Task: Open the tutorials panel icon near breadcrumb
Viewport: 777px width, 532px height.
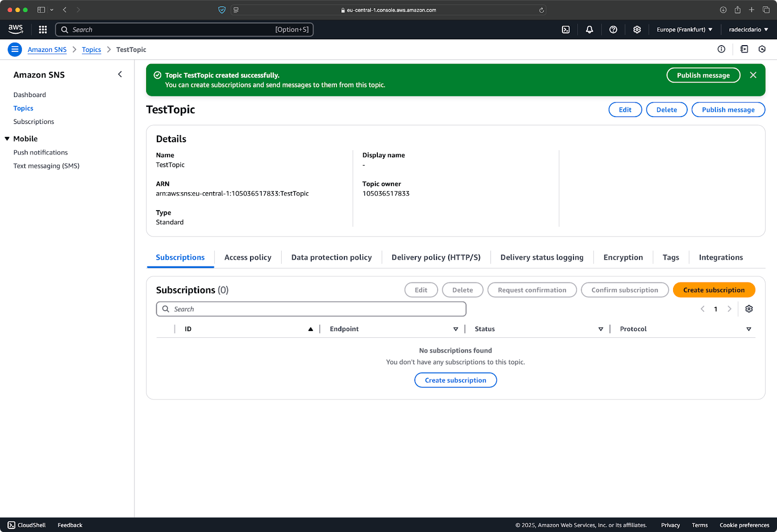Action: (x=744, y=49)
